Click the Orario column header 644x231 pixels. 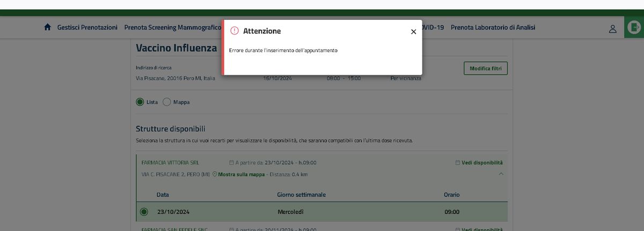[x=451, y=194]
